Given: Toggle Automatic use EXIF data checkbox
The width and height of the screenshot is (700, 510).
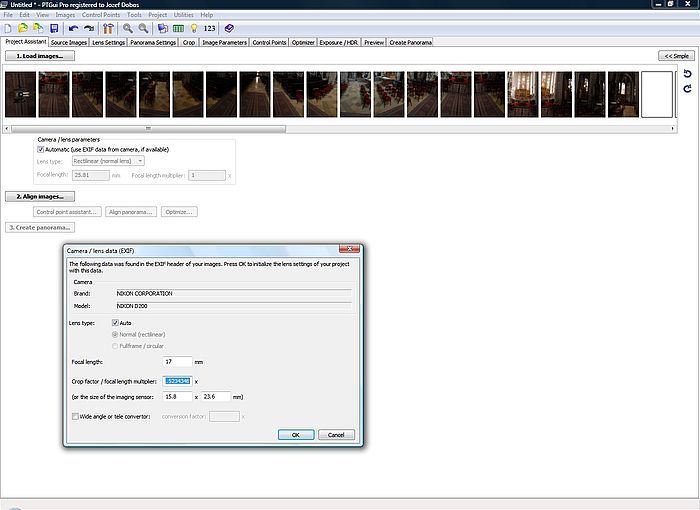Looking at the screenshot, I should (41, 149).
